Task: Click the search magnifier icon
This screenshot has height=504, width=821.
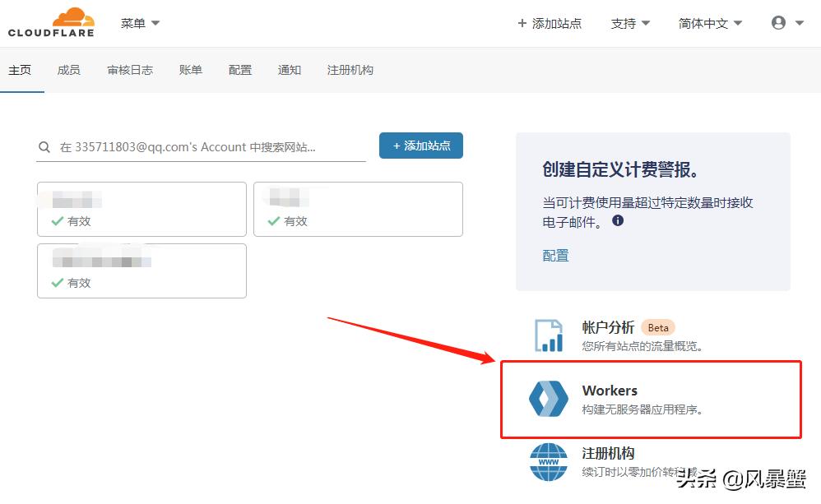Action: point(44,146)
